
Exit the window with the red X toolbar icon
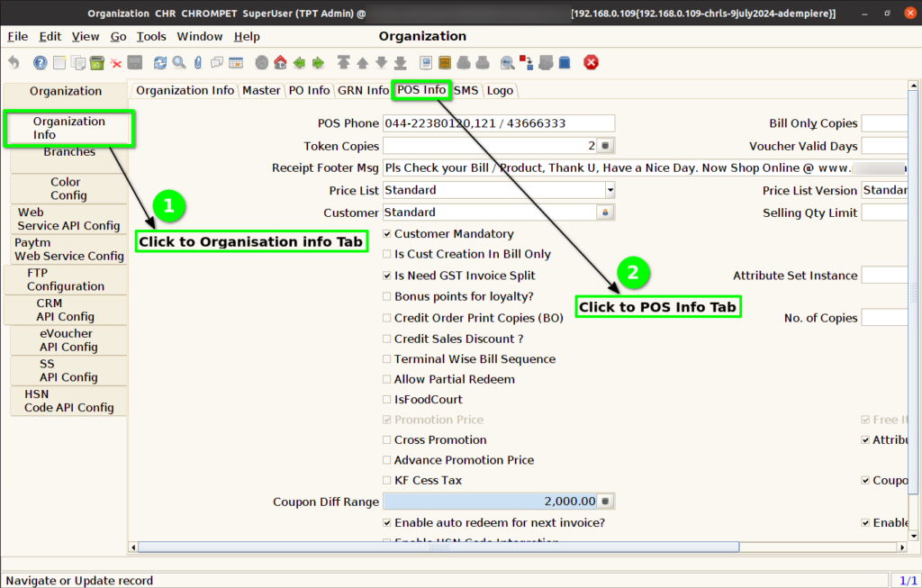[591, 62]
